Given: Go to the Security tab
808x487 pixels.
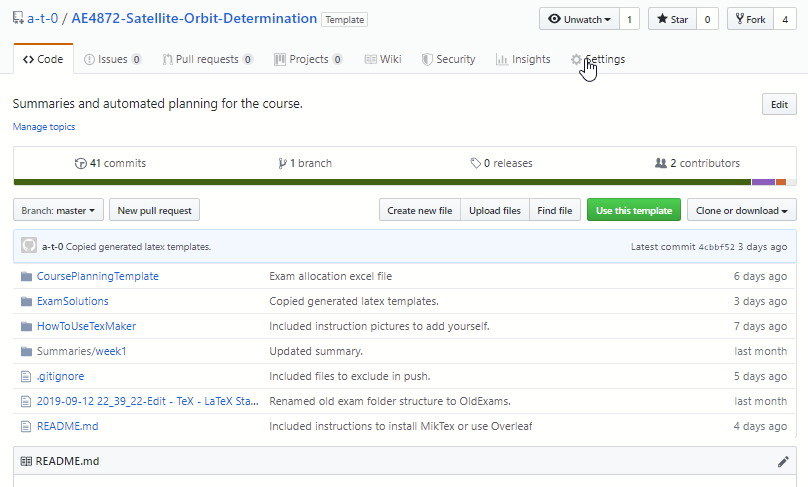Looking at the screenshot, I should pyautogui.click(x=448, y=60).
